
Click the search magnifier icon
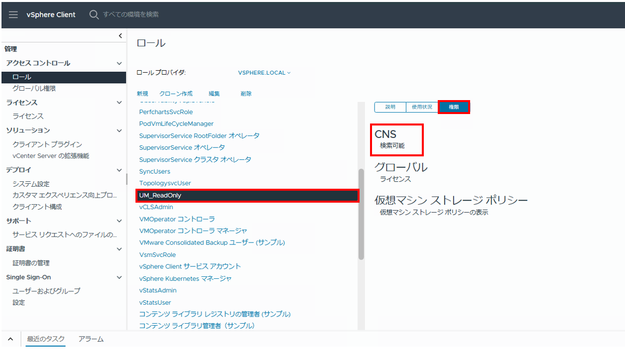pos(94,14)
